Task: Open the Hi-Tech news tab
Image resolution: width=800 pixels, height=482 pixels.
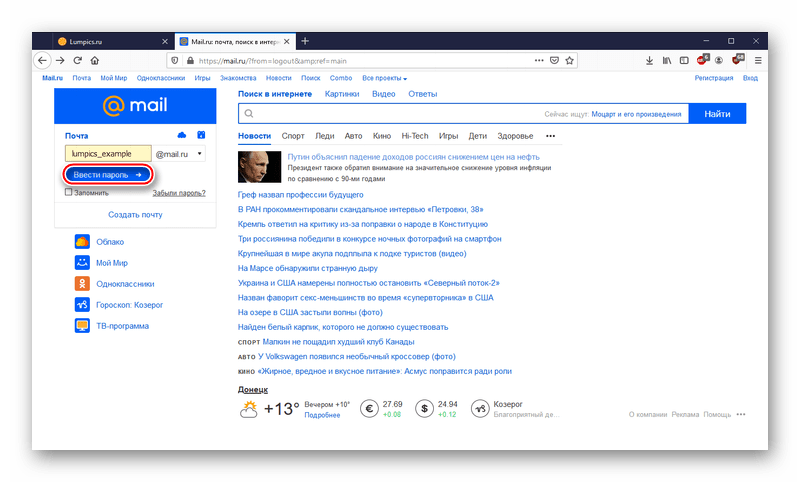Action: coord(415,136)
